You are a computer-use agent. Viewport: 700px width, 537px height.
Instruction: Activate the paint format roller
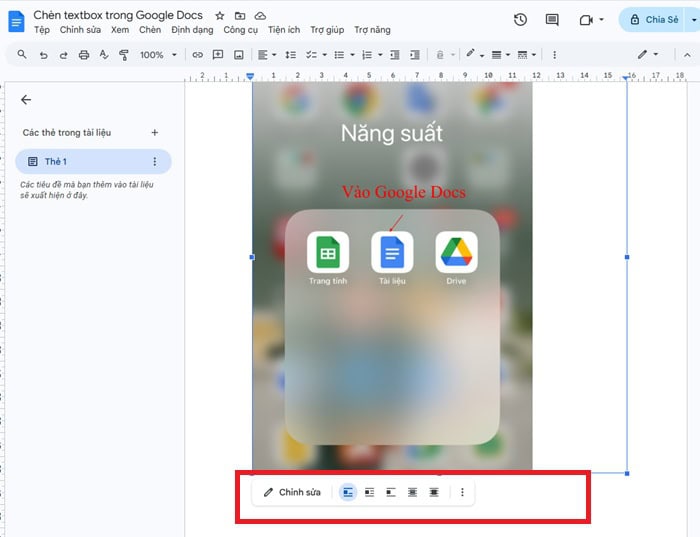(x=124, y=55)
